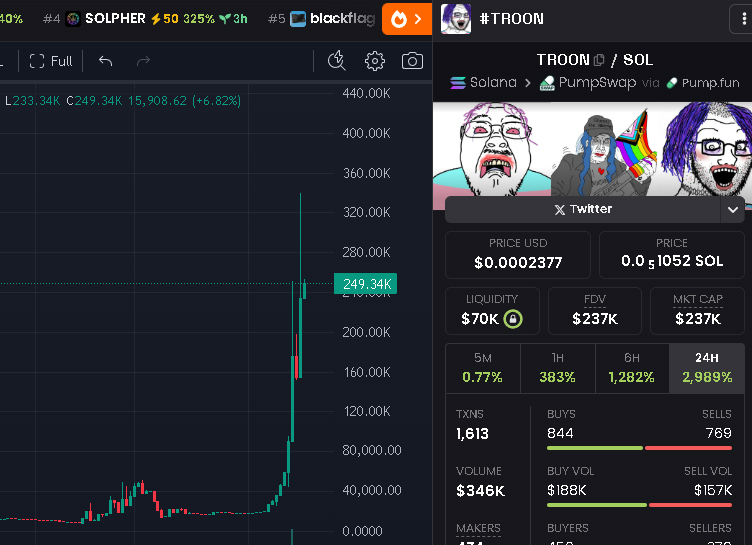Select the 5M timeframe tab
Viewport: 752px width, 545px height.
click(482, 368)
